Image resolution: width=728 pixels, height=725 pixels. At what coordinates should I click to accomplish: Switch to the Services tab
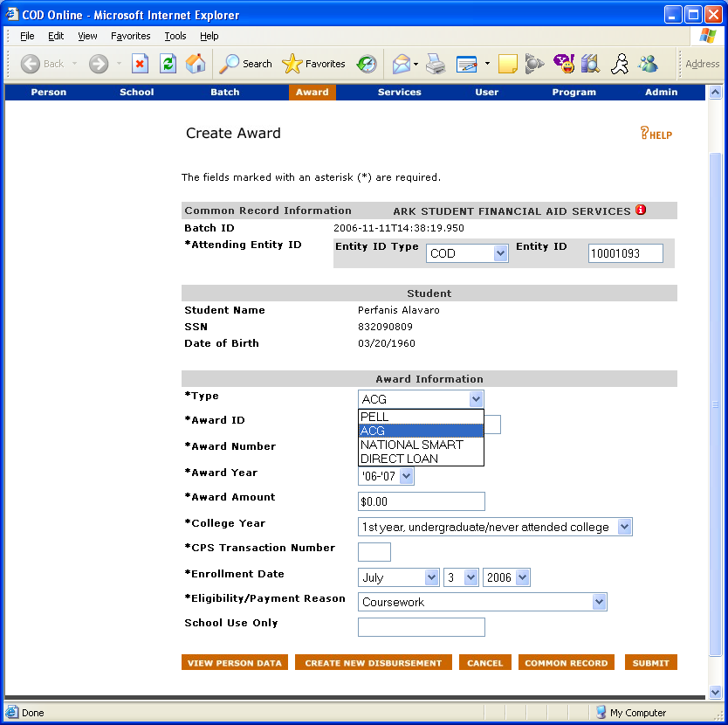(x=399, y=92)
